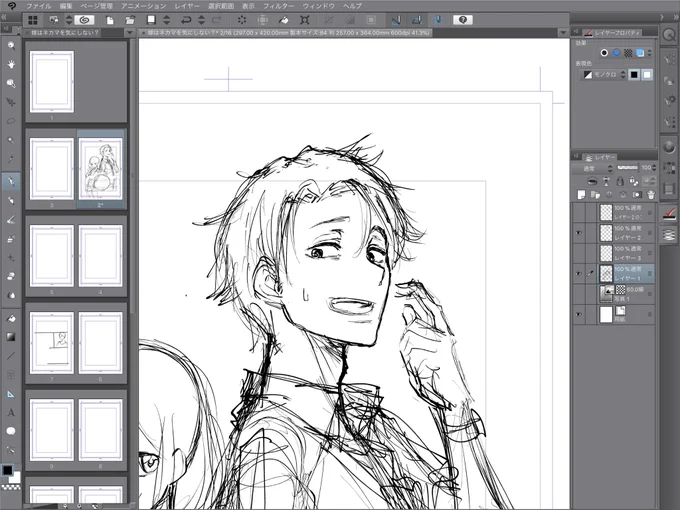Open the blending mode 通常 dropdown
The width and height of the screenshot is (680, 510).
coord(592,168)
